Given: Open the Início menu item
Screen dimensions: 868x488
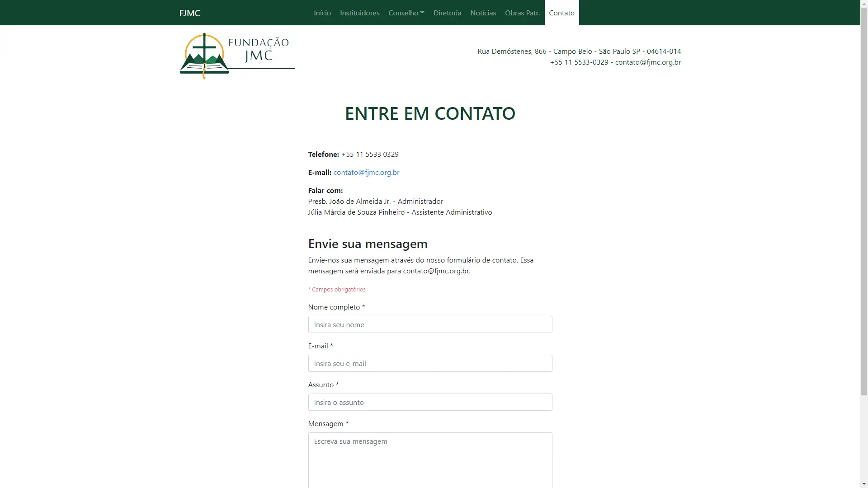Looking at the screenshot, I should 322,13.
